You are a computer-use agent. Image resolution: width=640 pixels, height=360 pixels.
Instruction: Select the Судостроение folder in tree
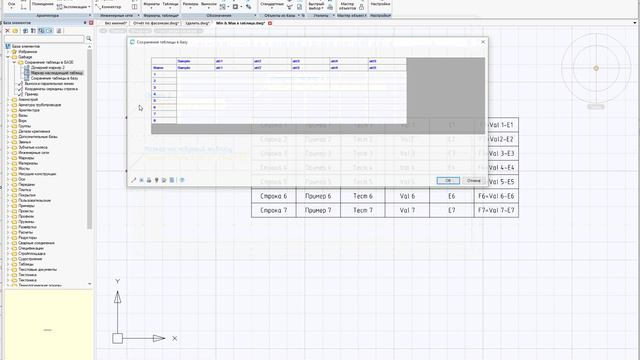(30, 259)
